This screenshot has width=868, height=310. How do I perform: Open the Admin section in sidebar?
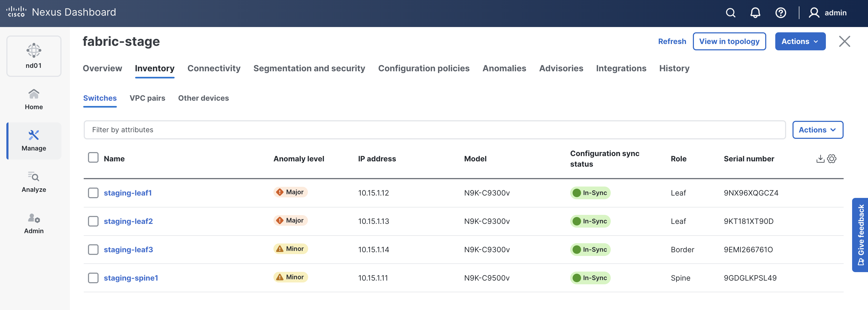34,223
